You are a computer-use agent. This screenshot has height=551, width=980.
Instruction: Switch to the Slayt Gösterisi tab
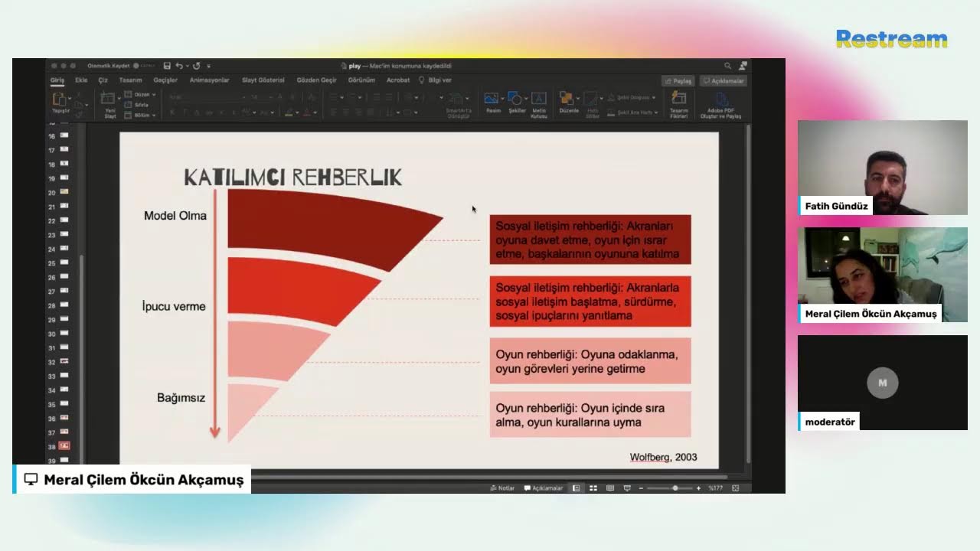click(x=263, y=80)
